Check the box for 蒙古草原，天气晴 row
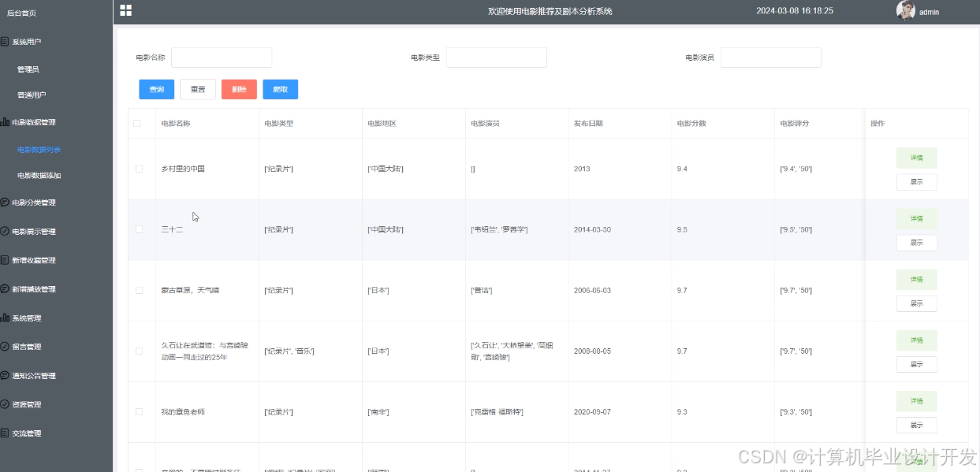Screen dimensions: 980x472 (x=139, y=290)
